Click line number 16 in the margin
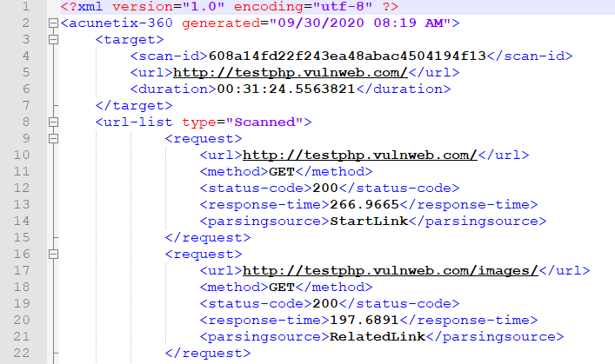This screenshot has width=615, height=364. tap(22, 255)
